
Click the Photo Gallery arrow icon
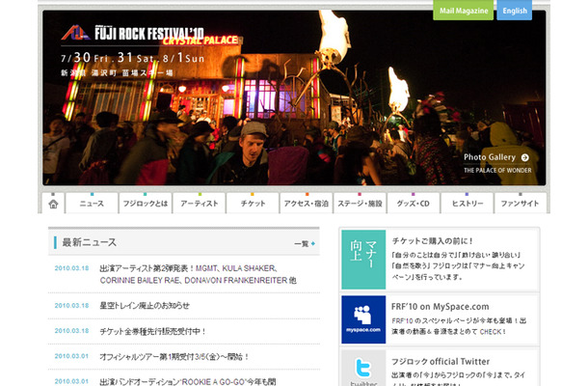(525, 157)
